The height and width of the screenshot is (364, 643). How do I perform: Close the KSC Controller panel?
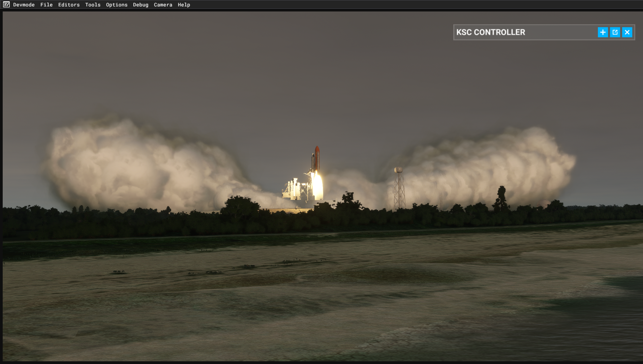point(627,32)
